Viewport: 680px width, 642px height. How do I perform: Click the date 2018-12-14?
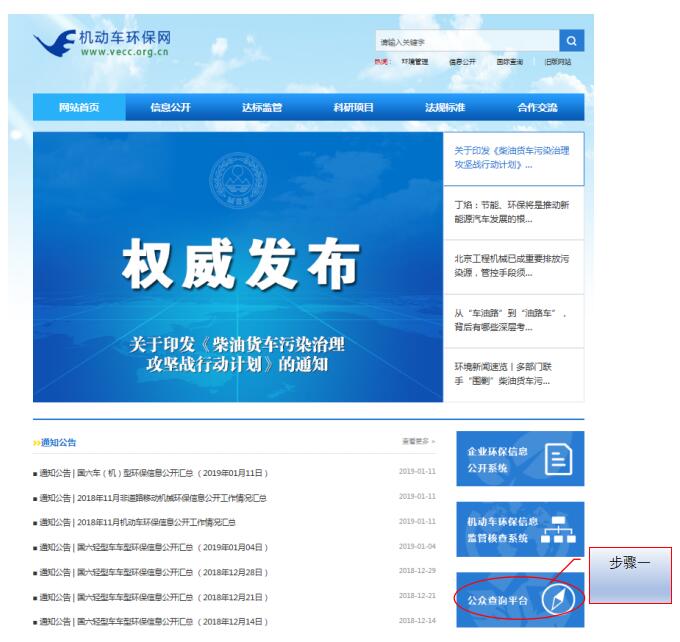417,621
